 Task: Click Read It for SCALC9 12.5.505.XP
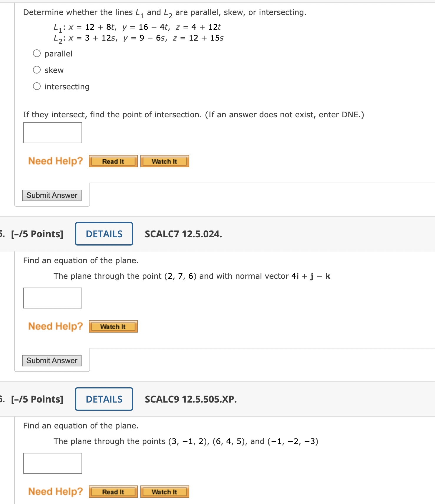(113, 492)
